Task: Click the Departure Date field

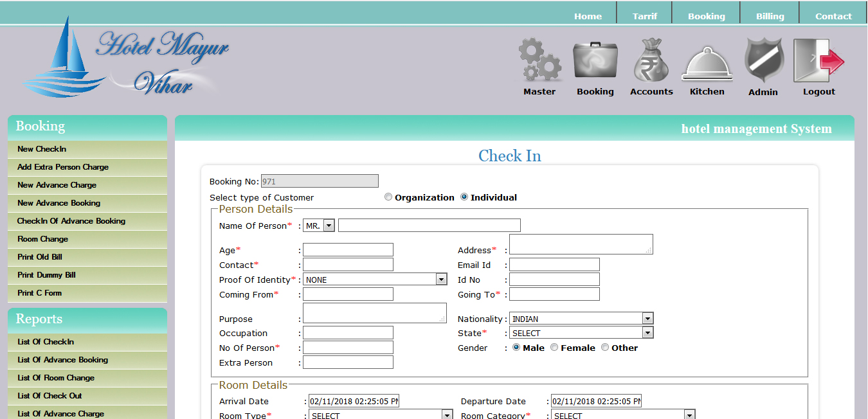Action: click(596, 401)
